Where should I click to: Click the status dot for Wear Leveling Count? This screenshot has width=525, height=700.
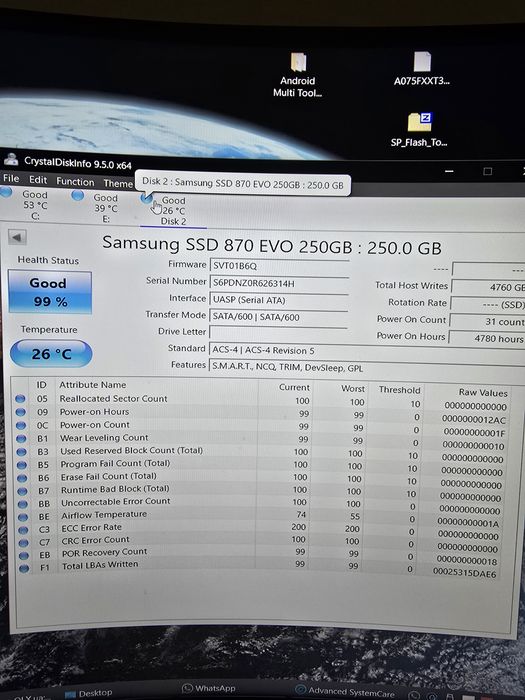click(21, 439)
